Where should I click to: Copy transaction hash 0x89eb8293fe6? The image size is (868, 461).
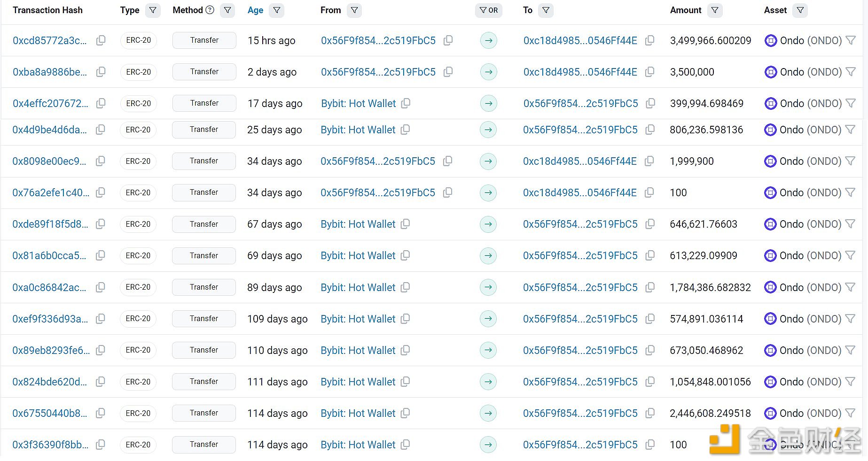point(100,350)
